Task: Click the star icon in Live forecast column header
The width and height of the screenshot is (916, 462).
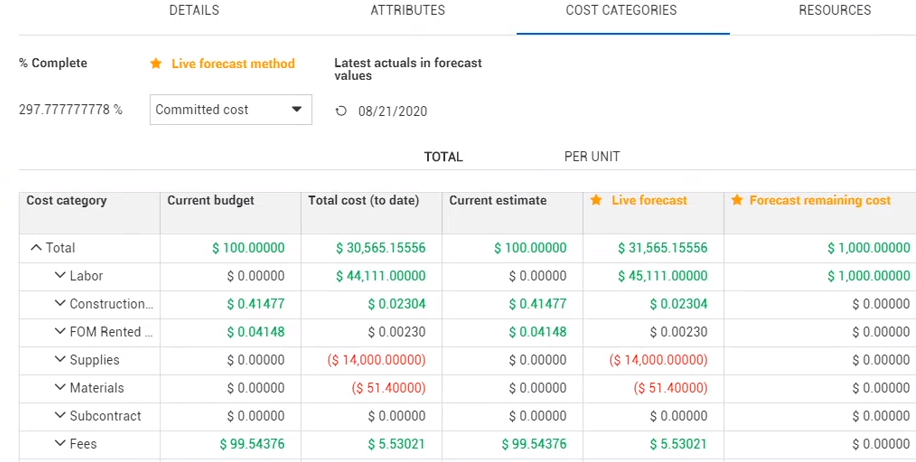Action: [x=596, y=201]
